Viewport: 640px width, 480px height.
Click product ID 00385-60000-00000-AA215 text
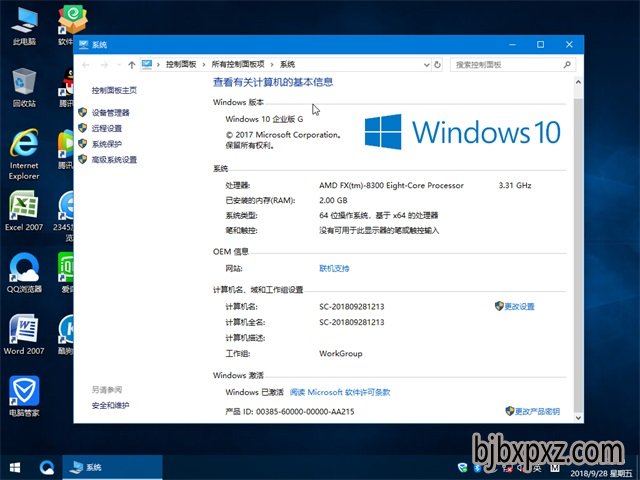coord(305,411)
